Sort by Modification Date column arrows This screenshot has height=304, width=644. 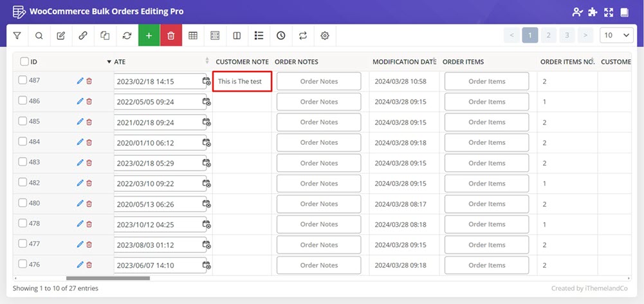[434, 61]
